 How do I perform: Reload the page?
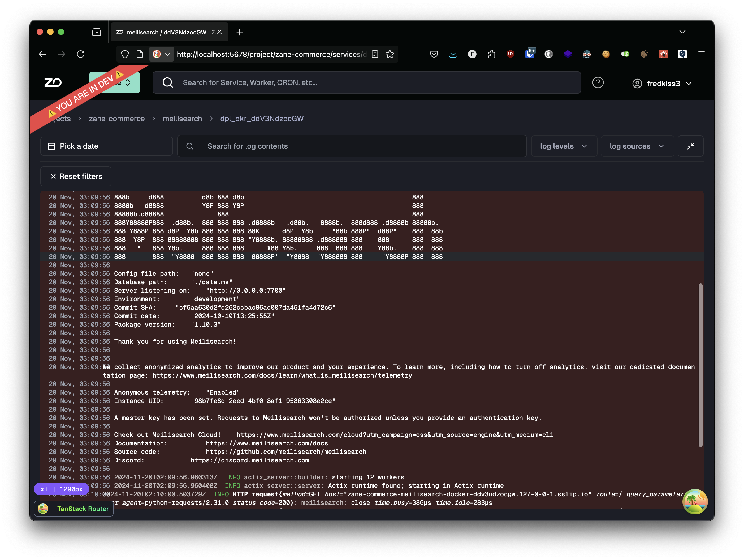point(81,54)
